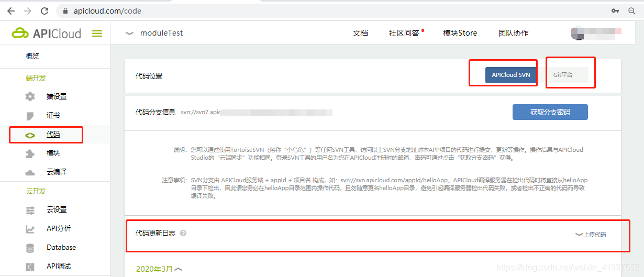644x277 pixels.
Task: Open Database in sidebar
Action: point(61,247)
